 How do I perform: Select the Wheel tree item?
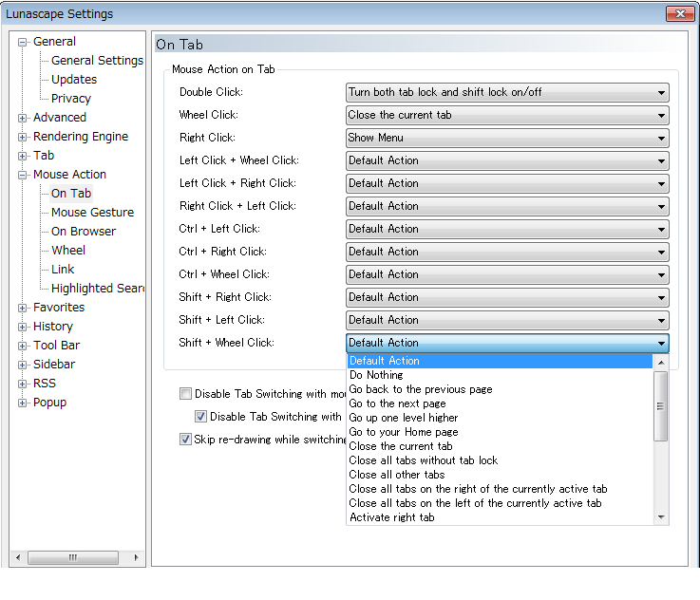point(67,251)
